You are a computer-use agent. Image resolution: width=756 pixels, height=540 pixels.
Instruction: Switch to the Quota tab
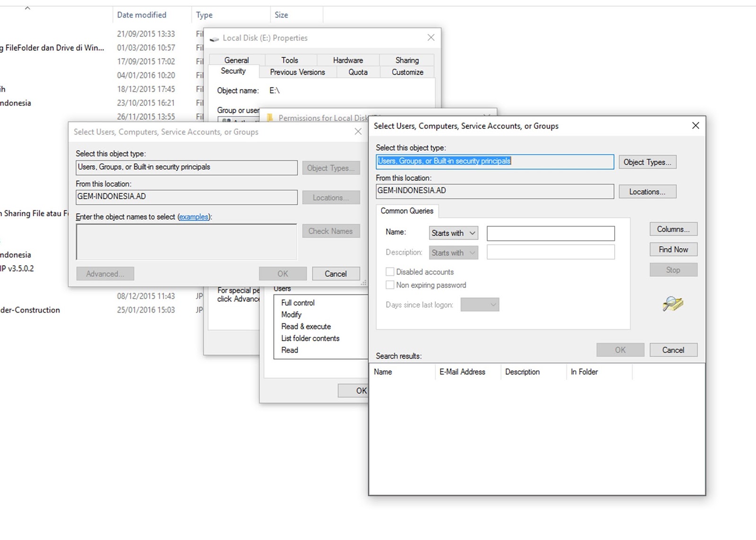[x=358, y=72]
